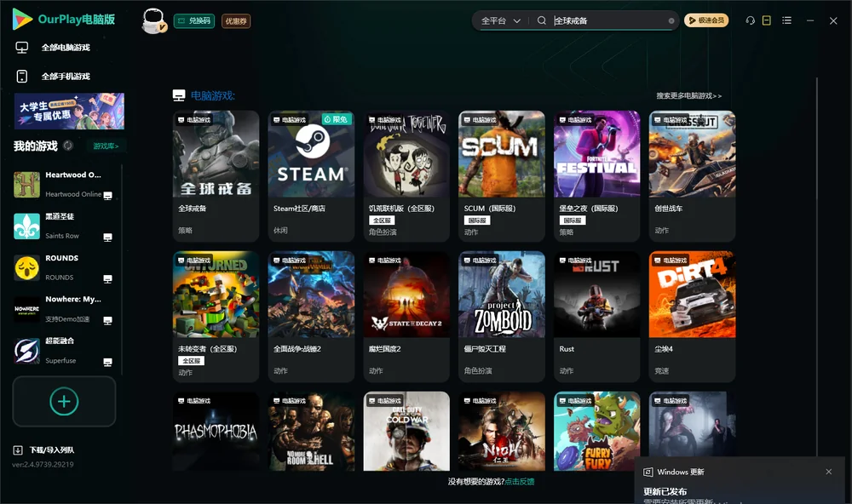Click the 点击反馈 feedback link
The image size is (852, 504).
click(519, 481)
